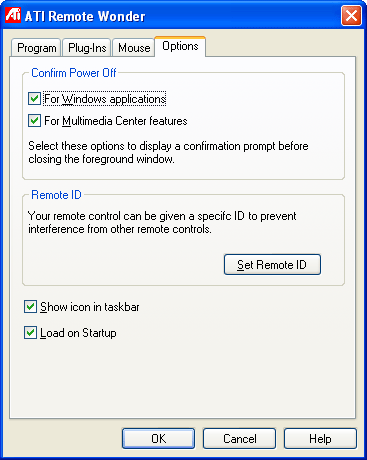Image resolution: width=367 pixels, height=460 pixels.
Task: Select the Options tab
Action: pyautogui.click(x=180, y=46)
